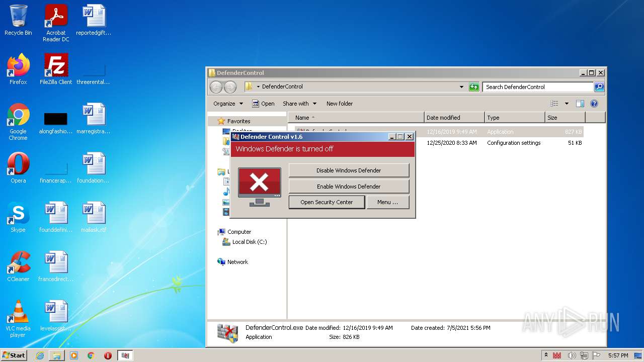Open the folder breadcrumb dropdown arrow
Screen dimensions: 644x362
(258, 87)
